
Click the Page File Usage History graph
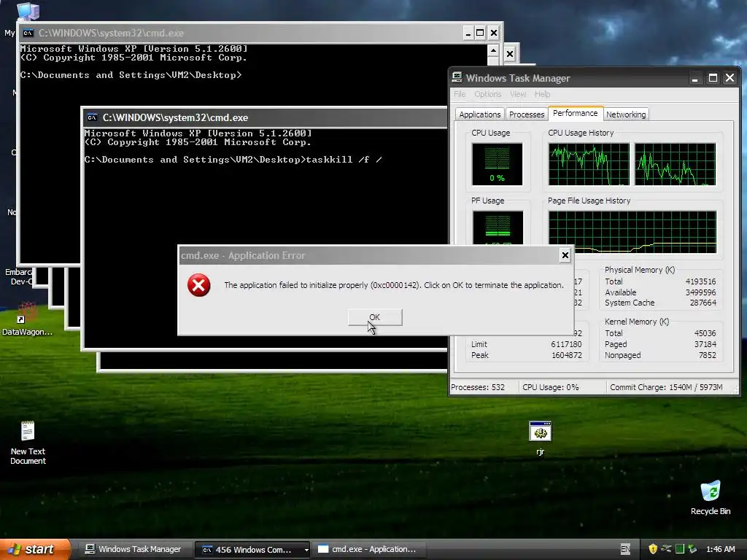tap(632, 232)
